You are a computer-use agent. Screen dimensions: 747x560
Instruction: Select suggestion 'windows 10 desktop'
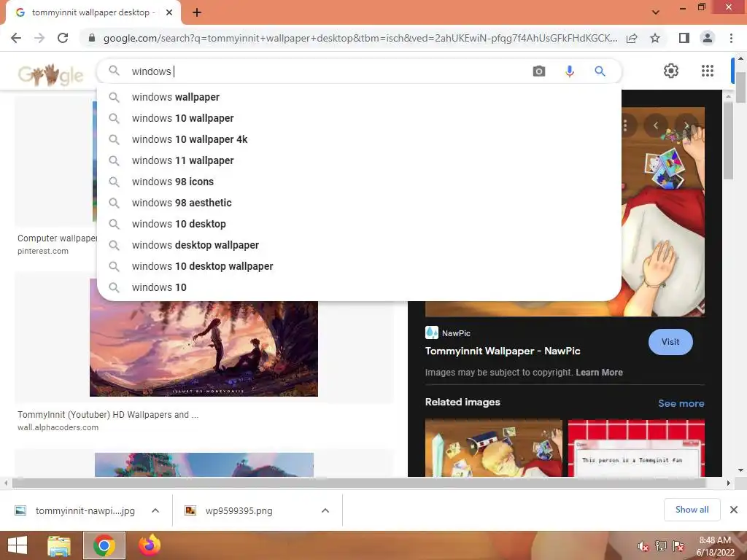tap(359, 224)
